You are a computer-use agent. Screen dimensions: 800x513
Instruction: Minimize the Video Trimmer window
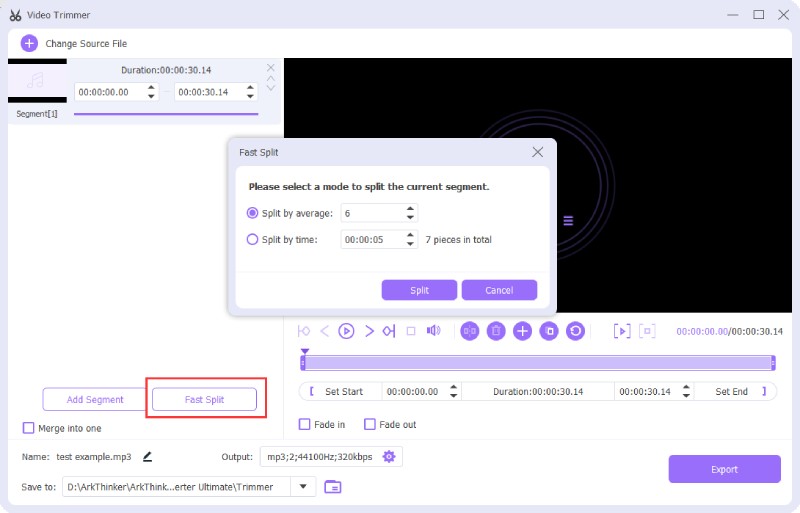coord(733,15)
